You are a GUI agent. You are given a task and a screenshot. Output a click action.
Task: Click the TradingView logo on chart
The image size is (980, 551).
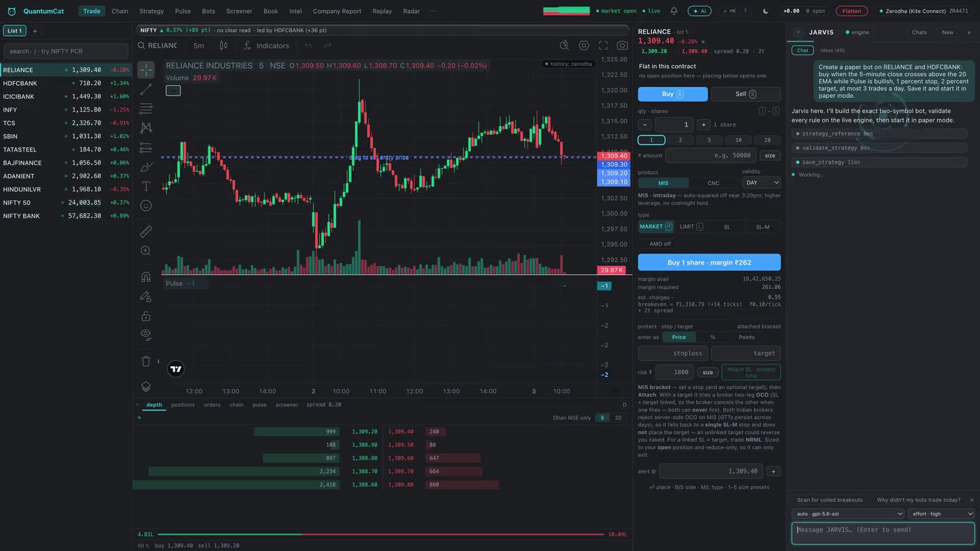tap(176, 369)
